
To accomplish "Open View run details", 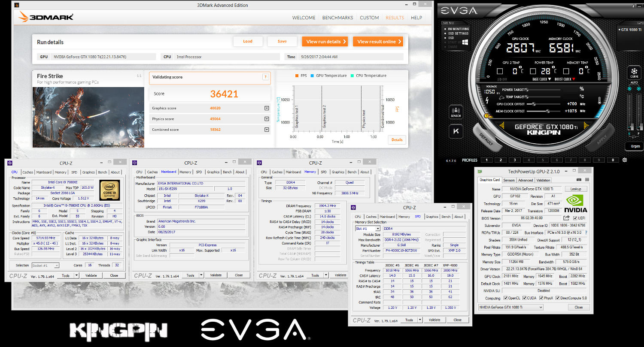I will pyautogui.click(x=325, y=42).
